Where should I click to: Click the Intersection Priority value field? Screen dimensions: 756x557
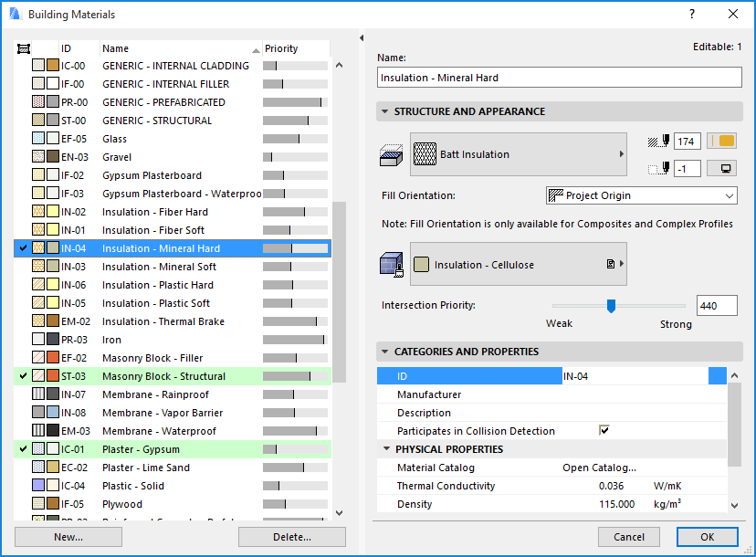pyautogui.click(x=717, y=306)
